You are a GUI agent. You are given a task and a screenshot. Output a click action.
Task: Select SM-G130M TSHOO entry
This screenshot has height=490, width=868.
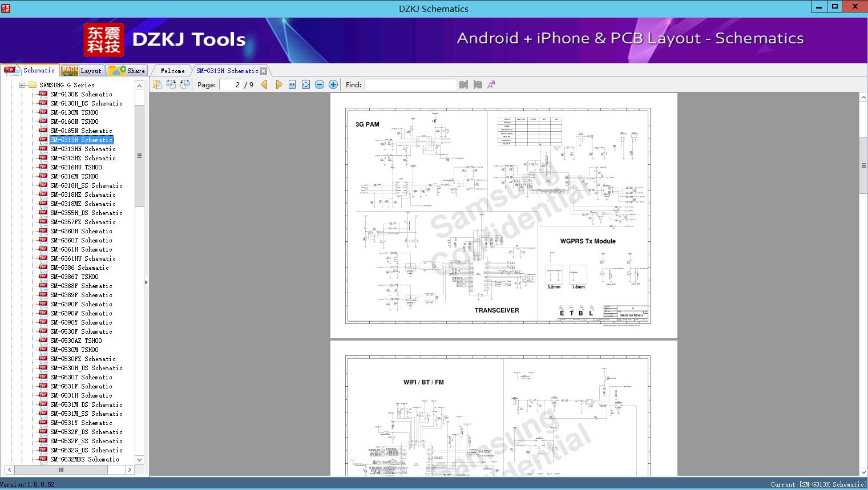coord(74,112)
